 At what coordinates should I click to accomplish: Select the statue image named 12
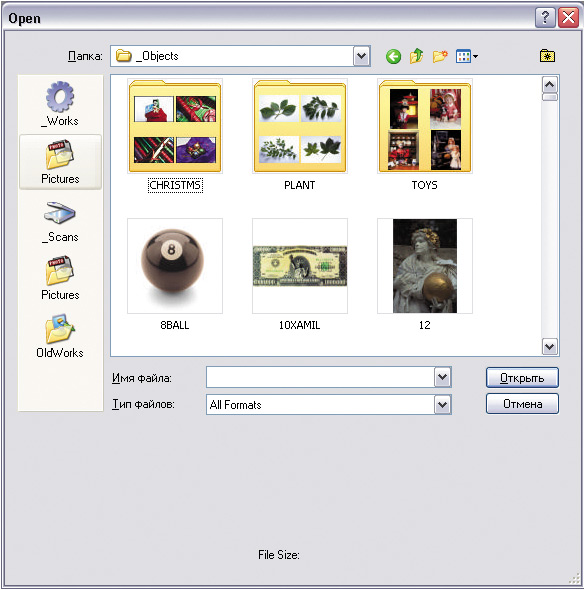pyautogui.click(x=425, y=266)
